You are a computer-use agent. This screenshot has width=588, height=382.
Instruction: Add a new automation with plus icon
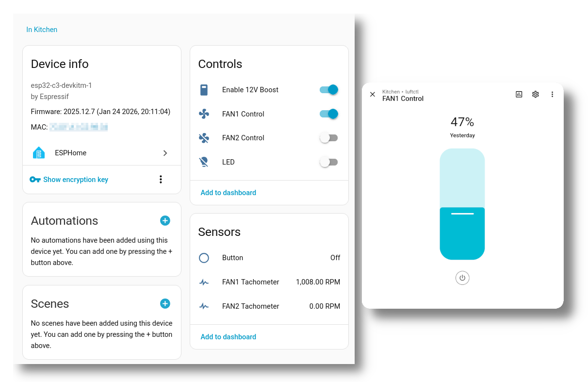coord(165,221)
